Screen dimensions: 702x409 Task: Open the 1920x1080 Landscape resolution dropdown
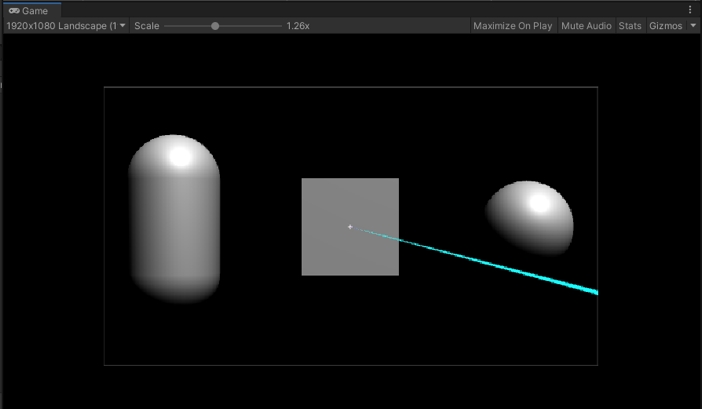(x=66, y=26)
